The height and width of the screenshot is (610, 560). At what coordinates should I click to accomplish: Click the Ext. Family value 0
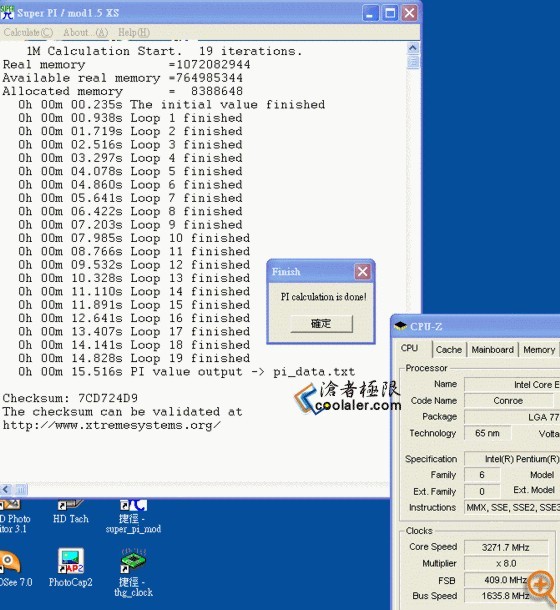482,491
